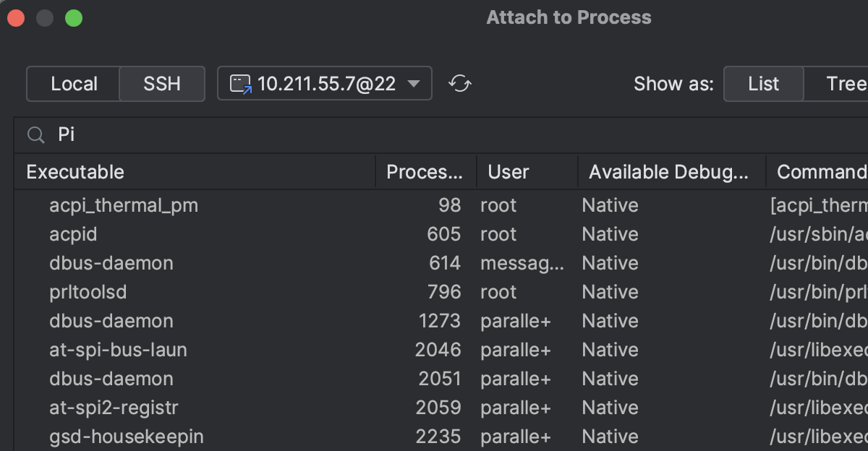Viewport: 868px width, 451px height.
Task: Click the Command column header
Action: (x=821, y=172)
